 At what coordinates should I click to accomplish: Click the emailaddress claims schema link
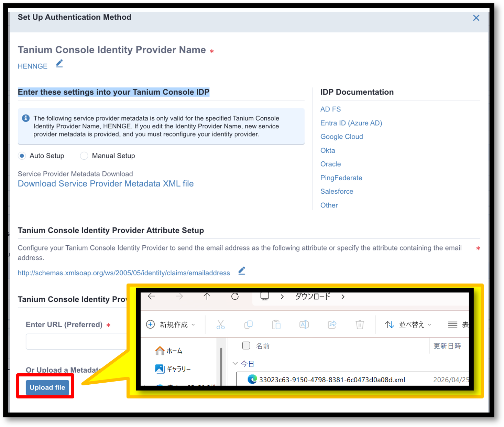point(124,273)
